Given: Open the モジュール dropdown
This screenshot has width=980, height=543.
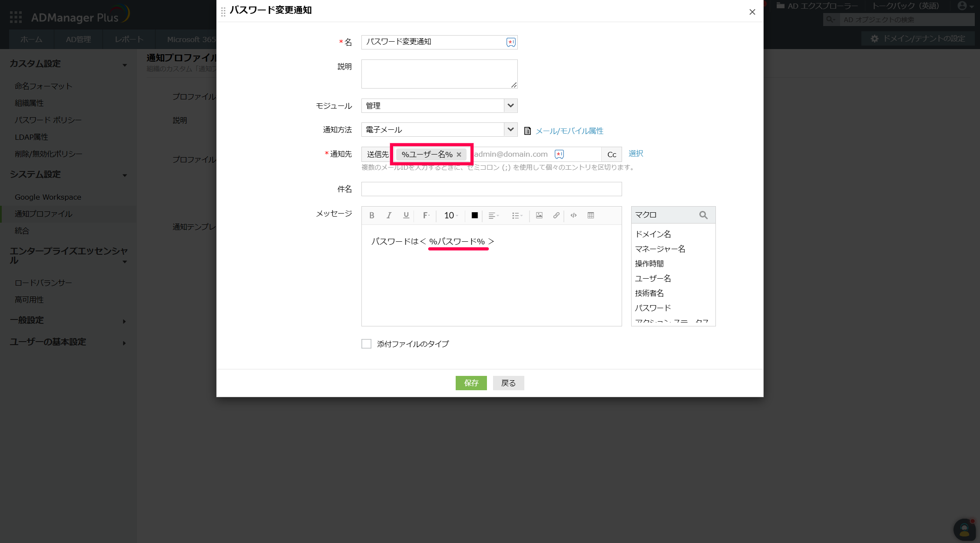Looking at the screenshot, I should 510,105.
